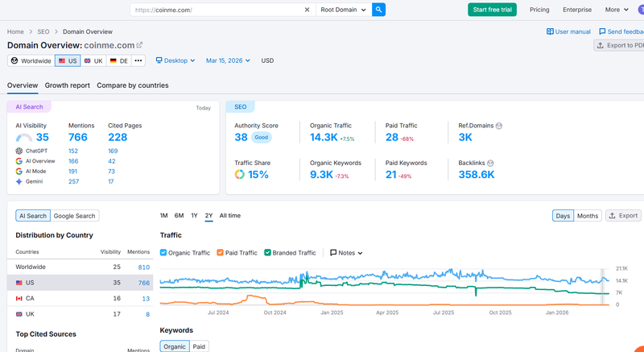Click the Send feedback speech icon
The width and height of the screenshot is (644, 352).
(x=602, y=31)
